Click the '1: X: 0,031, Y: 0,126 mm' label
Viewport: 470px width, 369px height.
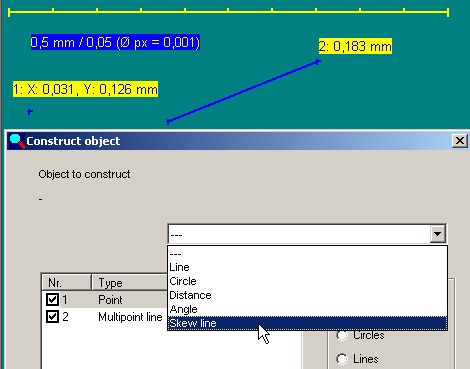pyautogui.click(x=85, y=89)
